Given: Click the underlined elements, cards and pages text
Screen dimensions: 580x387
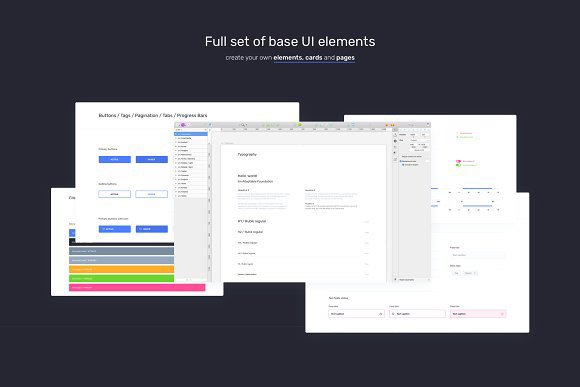Looking at the screenshot, I should tap(314, 58).
